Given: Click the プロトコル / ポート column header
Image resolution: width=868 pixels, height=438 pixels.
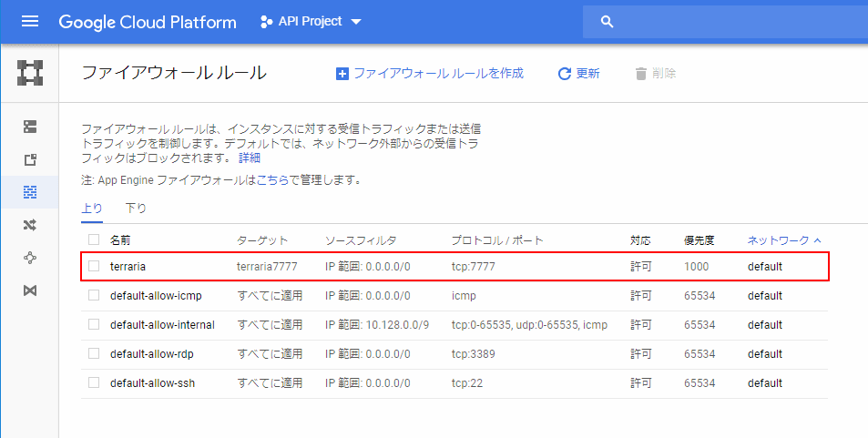Looking at the screenshot, I should [x=497, y=240].
